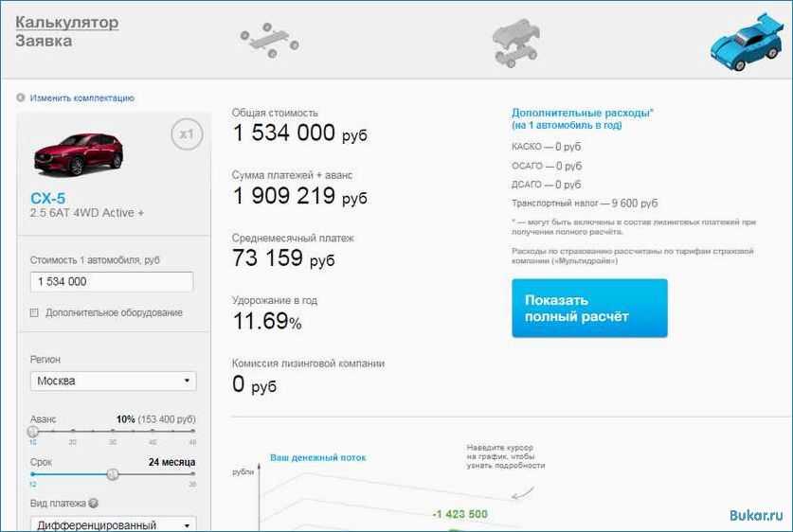Open the CX-5 model title link
This screenshot has width=793, height=532.
(x=48, y=198)
